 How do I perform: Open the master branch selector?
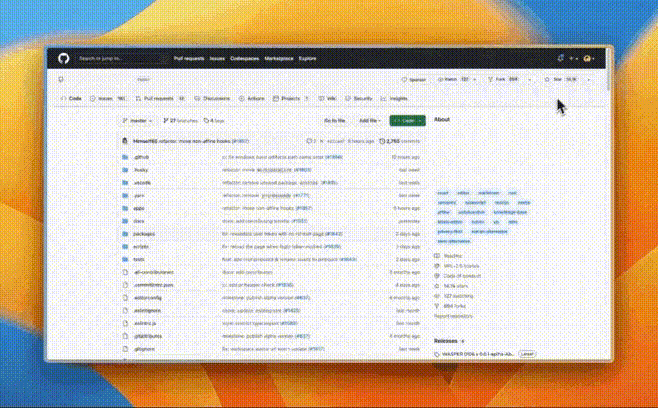(137, 121)
